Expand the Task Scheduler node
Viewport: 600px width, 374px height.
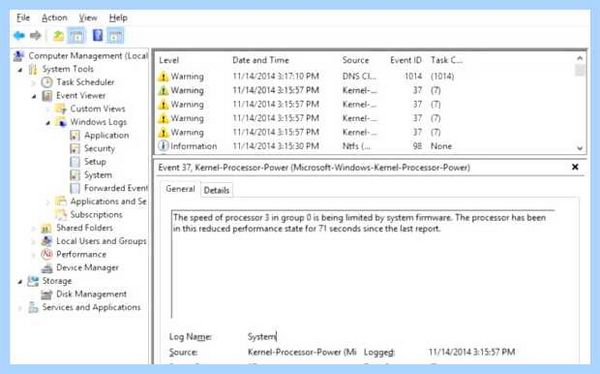click(x=34, y=83)
